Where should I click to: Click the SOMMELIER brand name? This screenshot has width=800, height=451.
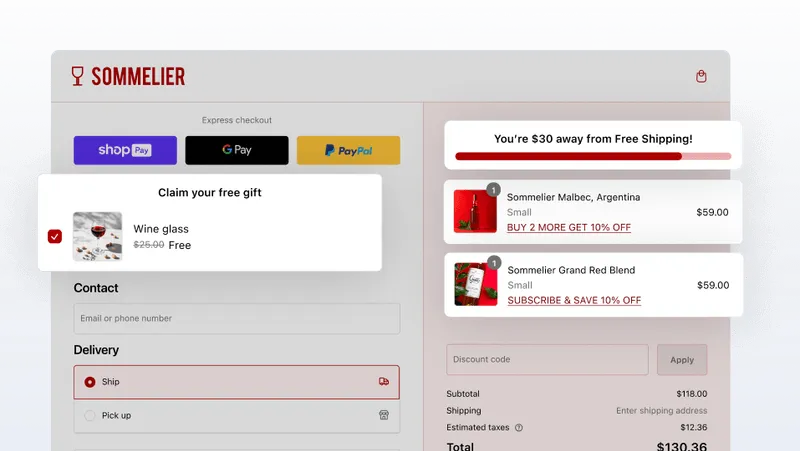click(138, 77)
